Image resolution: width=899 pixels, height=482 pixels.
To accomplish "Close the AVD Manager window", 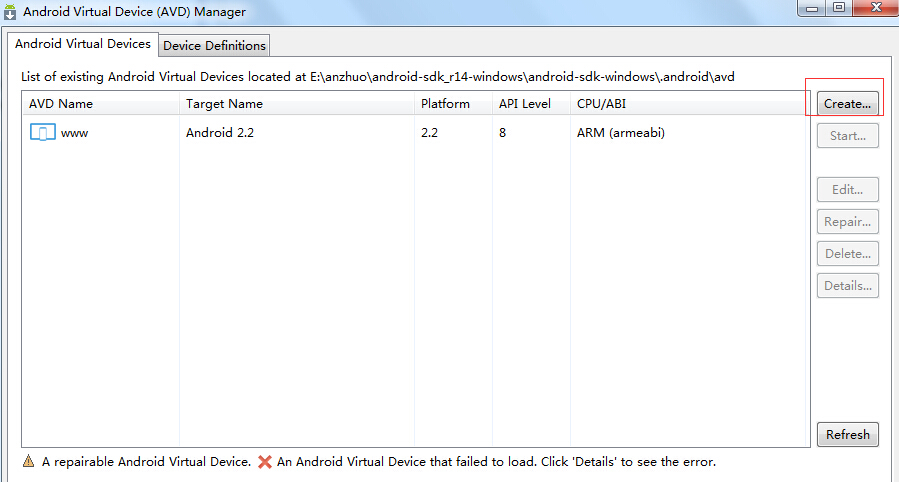I will [x=876, y=7].
